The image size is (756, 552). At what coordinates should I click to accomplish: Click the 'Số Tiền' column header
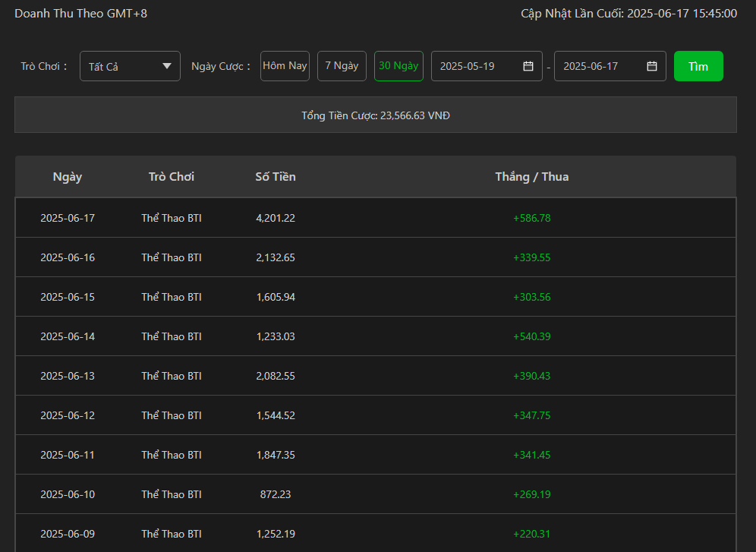coord(276,177)
